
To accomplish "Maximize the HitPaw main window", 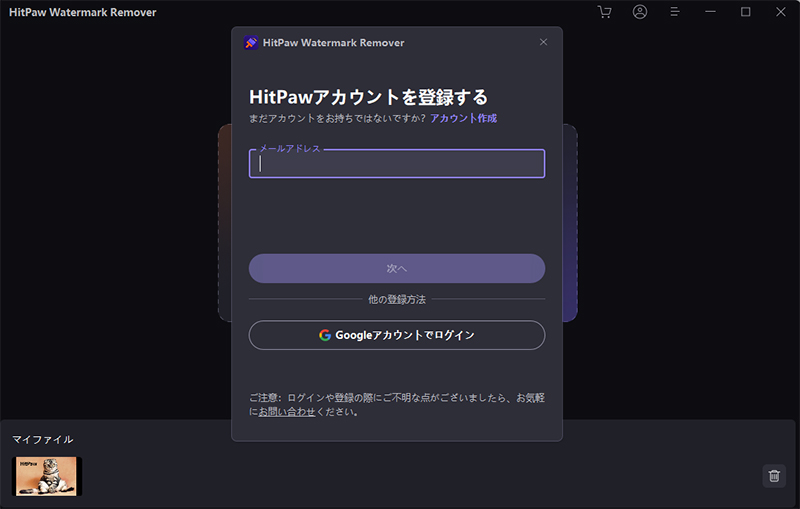I will tap(745, 12).
